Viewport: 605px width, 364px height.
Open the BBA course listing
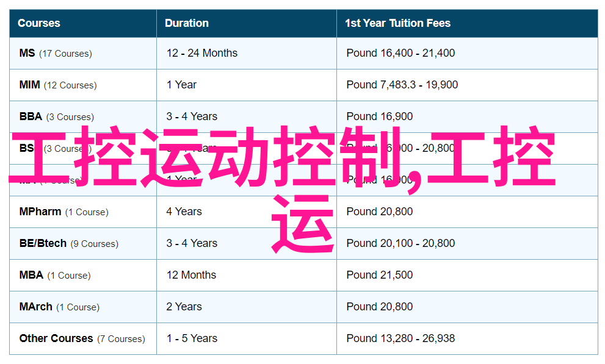[56, 116]
